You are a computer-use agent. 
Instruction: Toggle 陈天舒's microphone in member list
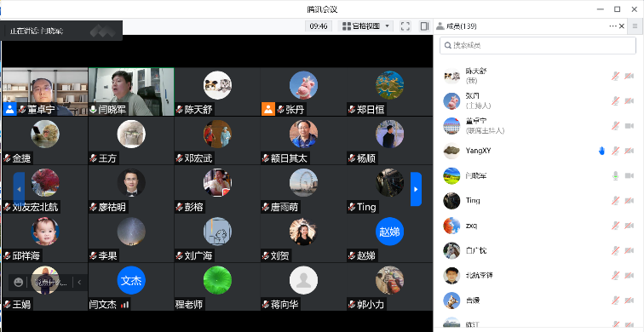pos(615,76)
